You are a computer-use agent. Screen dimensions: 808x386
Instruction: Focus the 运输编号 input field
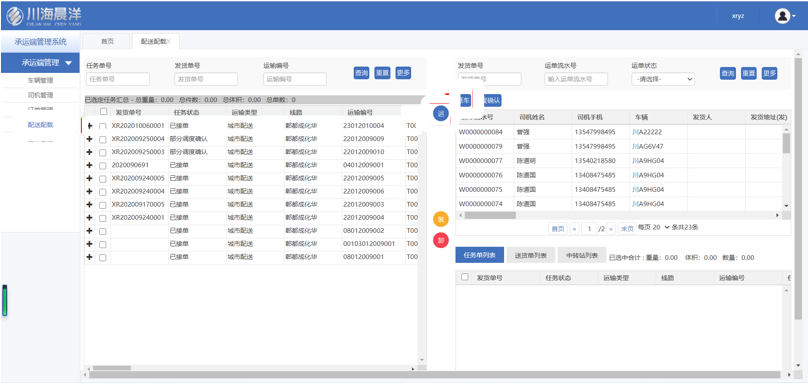click(x=295, y=79)
